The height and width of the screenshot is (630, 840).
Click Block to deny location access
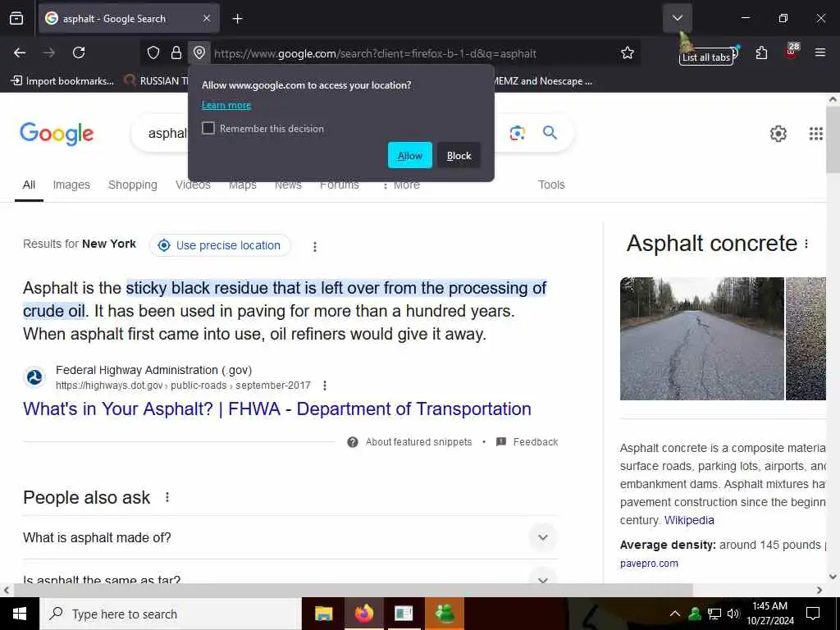(x=459, y=155)
